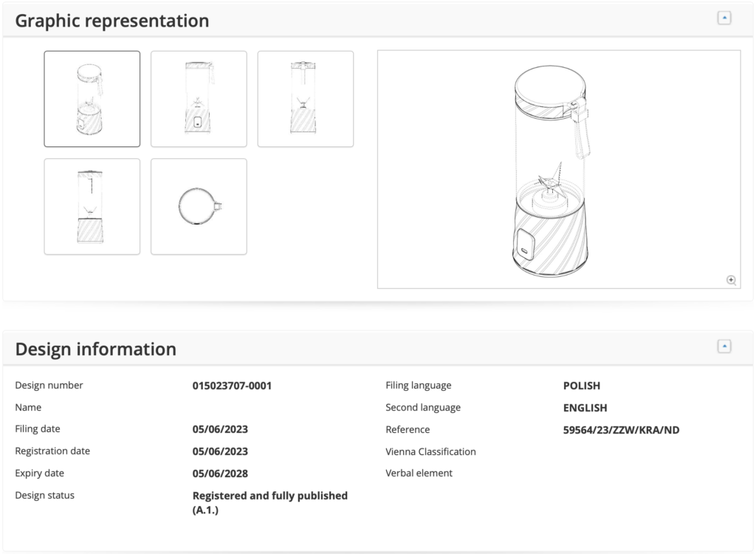Select the perspective view blender thumbnail

92,99
